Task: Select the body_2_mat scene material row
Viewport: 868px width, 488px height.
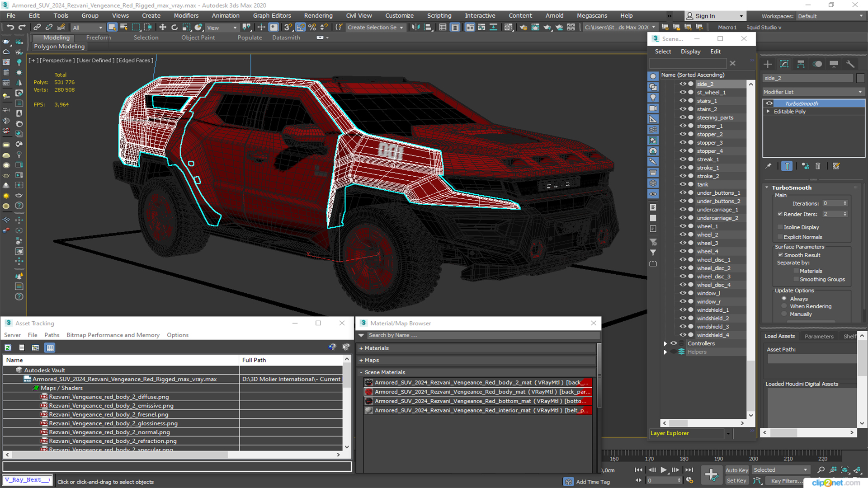Action: pyautogui.click(x=478, y=382)
